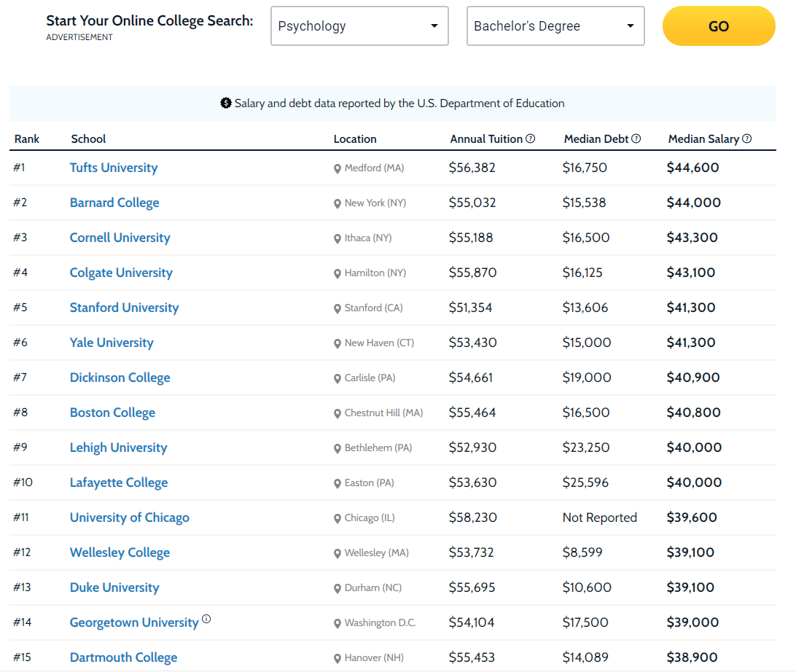Click the location pin for New Haven (CT)
The width and height of the screenshot is (796, 672).
(337, 344)
